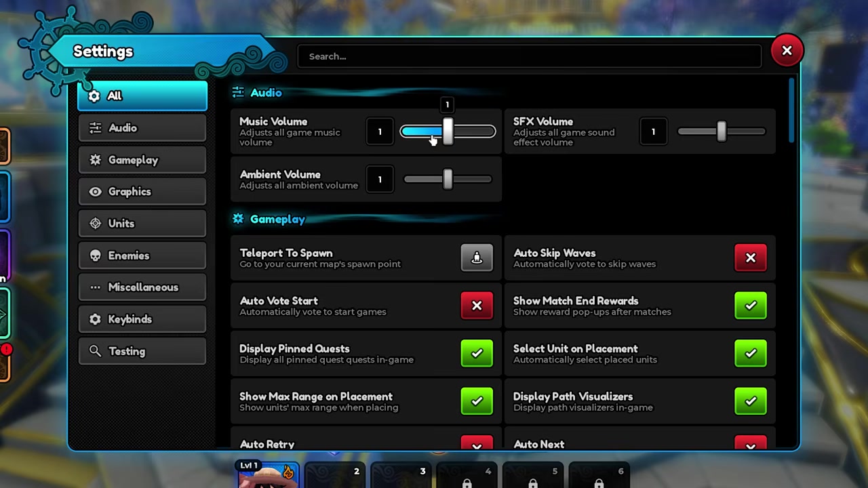Viewport: 868px width, 488px height.
Task: Enable Auto Skip Waves toggle
Action: pyautogui.click(x=751, y=258)
